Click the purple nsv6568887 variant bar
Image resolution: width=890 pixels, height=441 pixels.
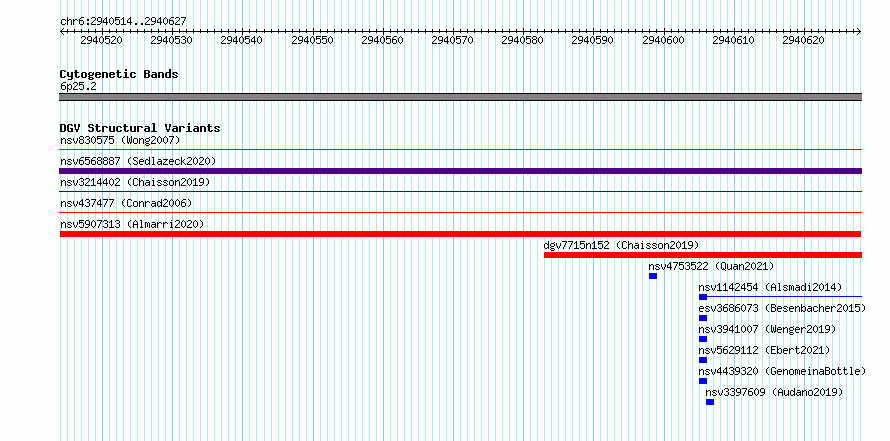click(x=461, y=171)
